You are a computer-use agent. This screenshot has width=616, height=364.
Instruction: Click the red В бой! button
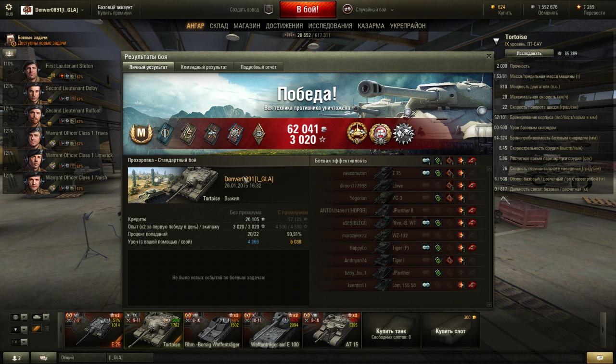point(308,9)
